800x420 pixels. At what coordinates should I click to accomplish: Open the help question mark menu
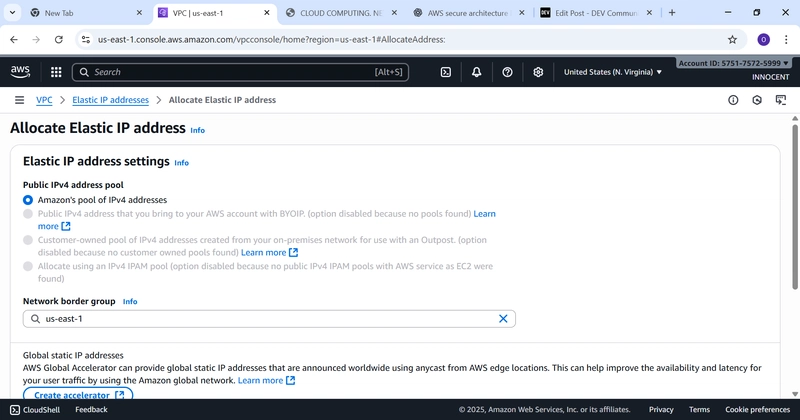click(x=507, y=72)
